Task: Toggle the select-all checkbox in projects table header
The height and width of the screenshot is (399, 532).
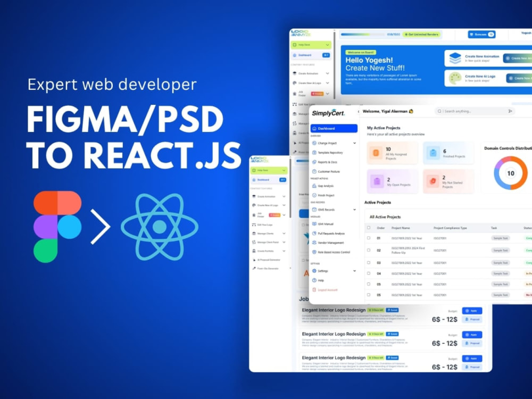Action: tap(369, 228)
